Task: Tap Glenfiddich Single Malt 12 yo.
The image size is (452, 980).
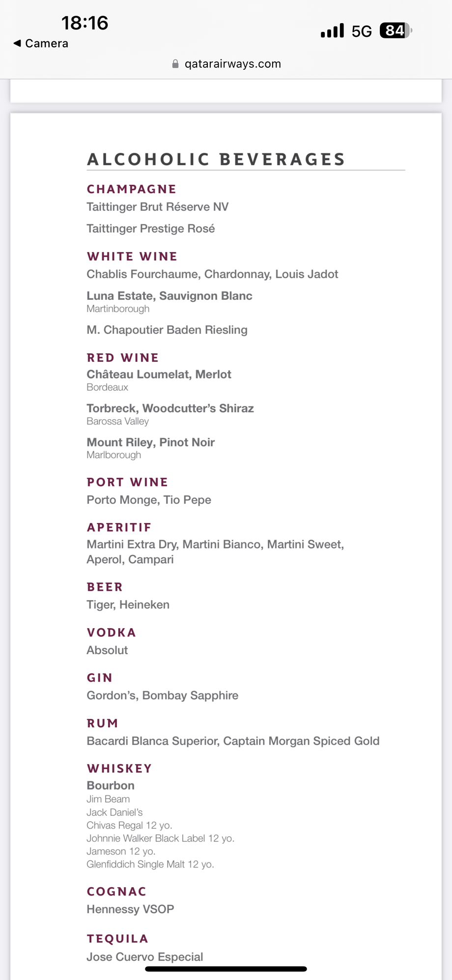Action: click(150, 864)
